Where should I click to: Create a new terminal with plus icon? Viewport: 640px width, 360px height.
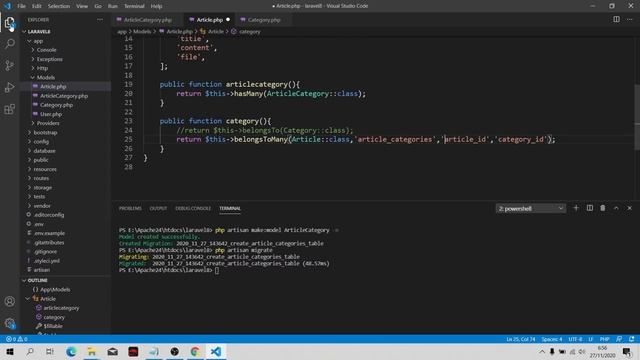[576, 208]
